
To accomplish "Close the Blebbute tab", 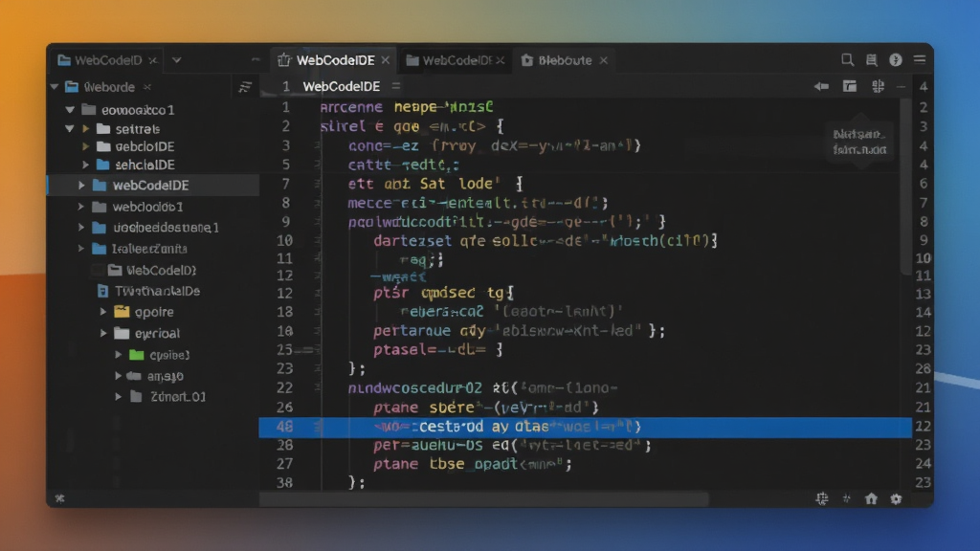I will point(603,60).
